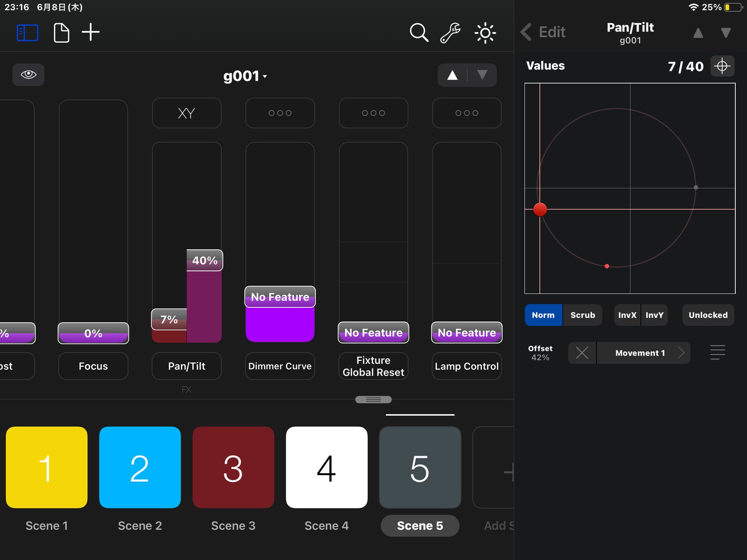The height and width of the screenshot is (560, 747).
Task: Tap the Scene 1 name label
Action: click(x=46, y=526)
